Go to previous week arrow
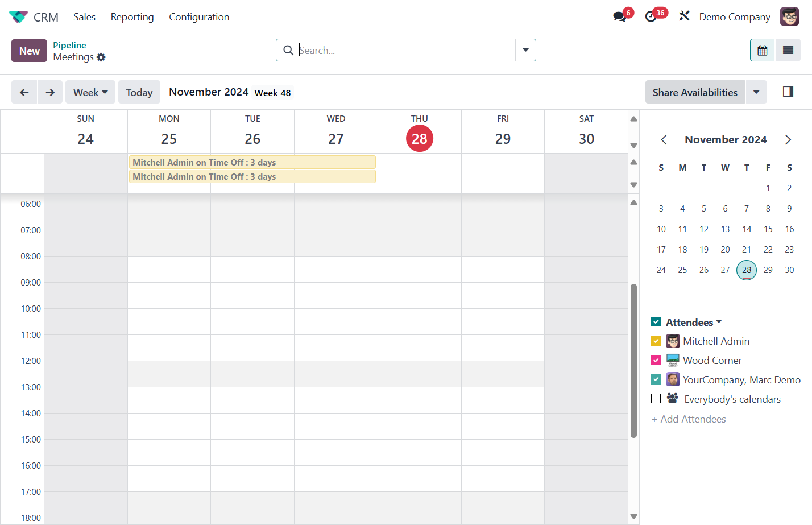This screenshot has height=525, width=812. tap(24, 92)
